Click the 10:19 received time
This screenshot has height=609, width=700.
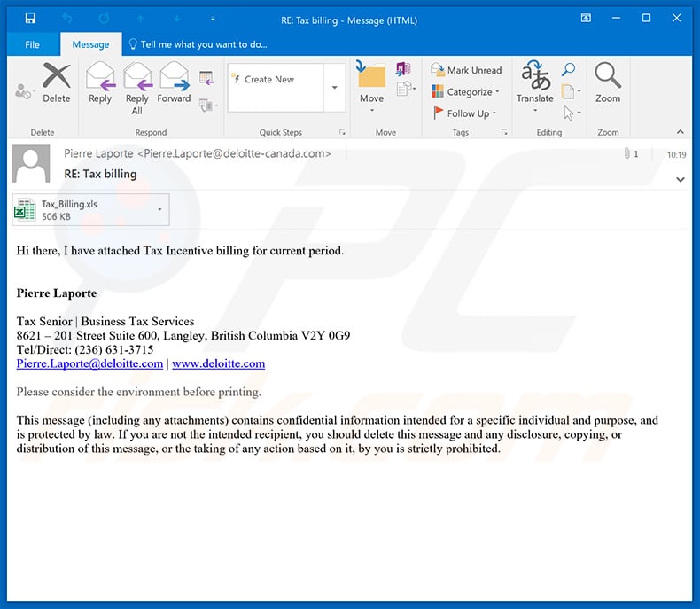(676, 155)
